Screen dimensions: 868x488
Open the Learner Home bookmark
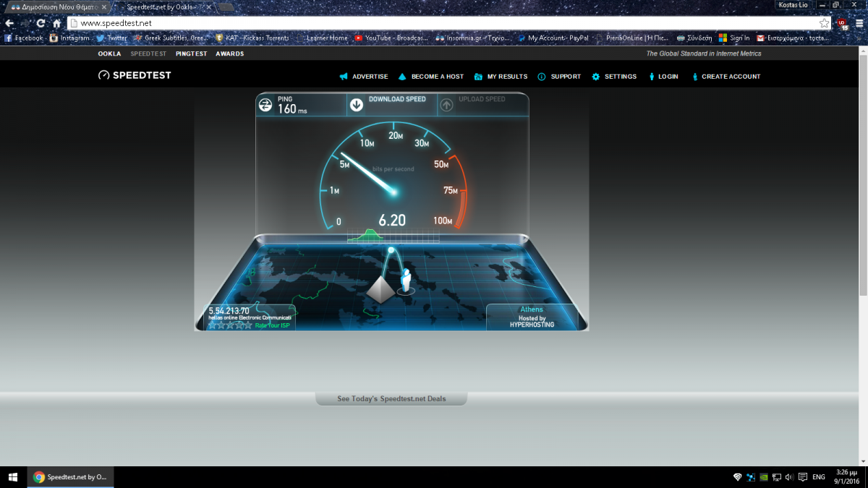click(x=322, y=38)
